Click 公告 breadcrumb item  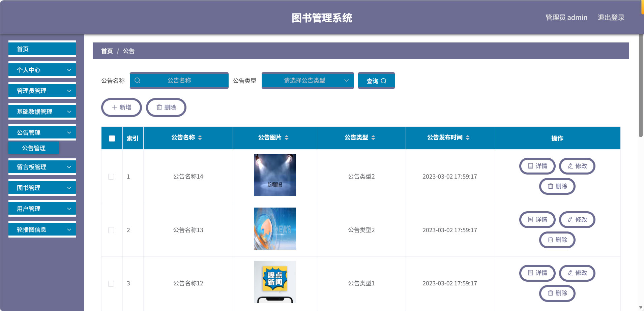pyautogui.click(x=128, y=51)
